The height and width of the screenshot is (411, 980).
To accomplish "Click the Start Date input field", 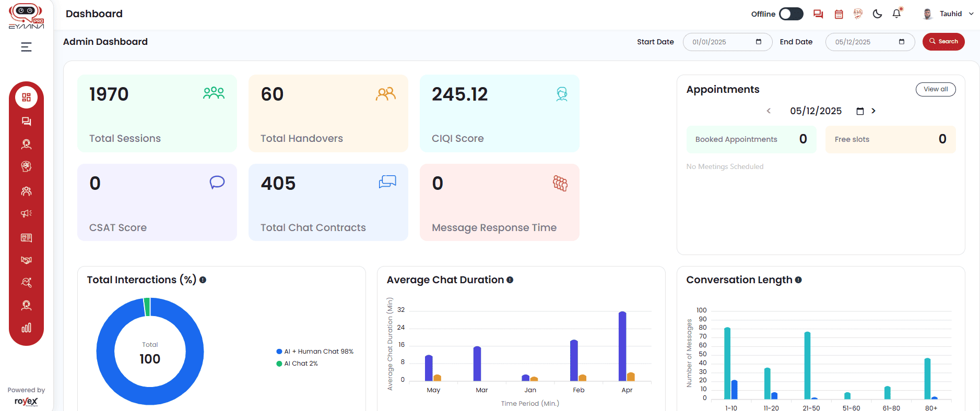I will [x=727, y=42].
